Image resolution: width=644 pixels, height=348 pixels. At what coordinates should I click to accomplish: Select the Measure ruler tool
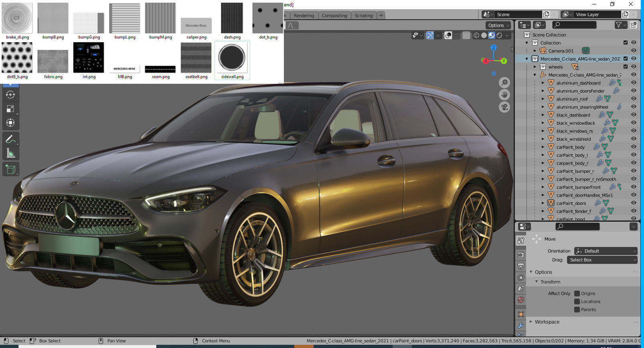[x=10, y=153]
